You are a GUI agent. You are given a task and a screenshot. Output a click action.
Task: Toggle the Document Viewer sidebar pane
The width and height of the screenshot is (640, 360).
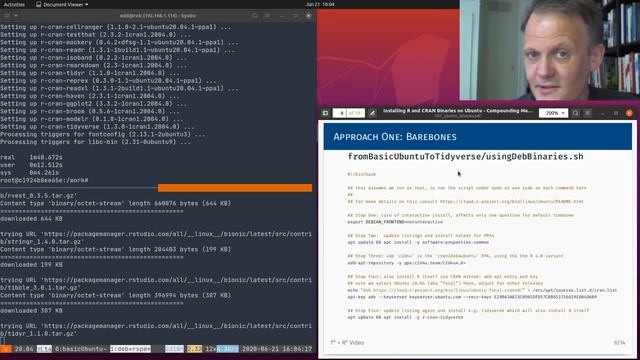click(x=325, y=113)
